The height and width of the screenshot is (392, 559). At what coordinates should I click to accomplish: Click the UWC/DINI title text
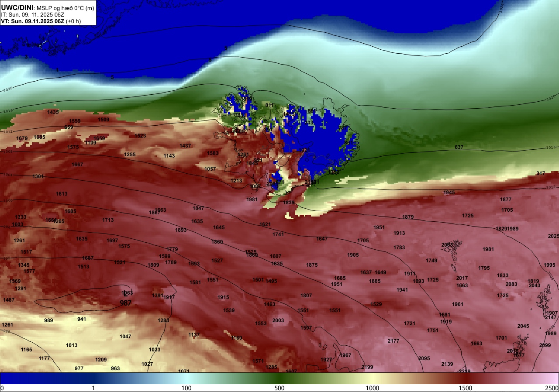tap(17, 7)
